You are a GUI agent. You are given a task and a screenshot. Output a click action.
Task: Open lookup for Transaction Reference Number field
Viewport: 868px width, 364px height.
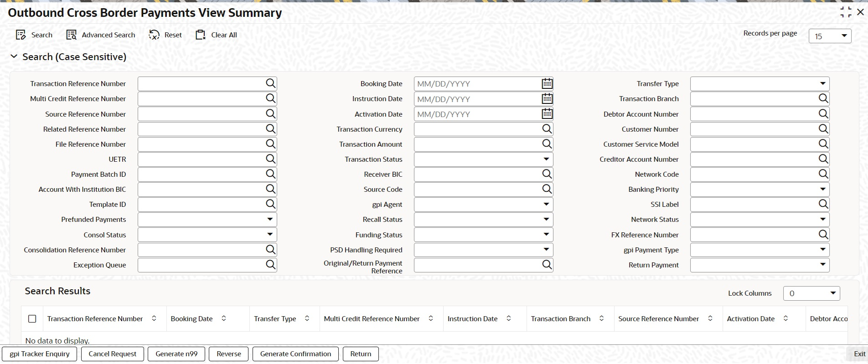[x=271, y=83]
